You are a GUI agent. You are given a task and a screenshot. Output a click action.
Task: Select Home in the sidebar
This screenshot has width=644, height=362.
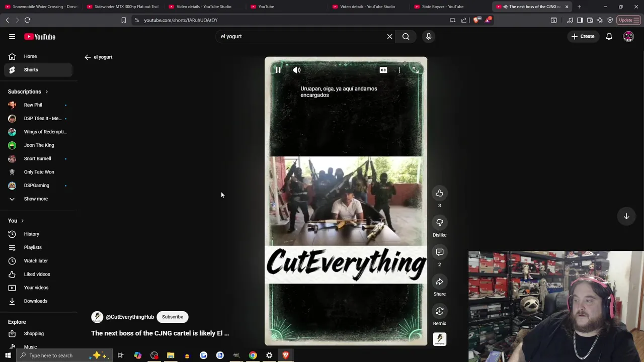pos(38,56)
